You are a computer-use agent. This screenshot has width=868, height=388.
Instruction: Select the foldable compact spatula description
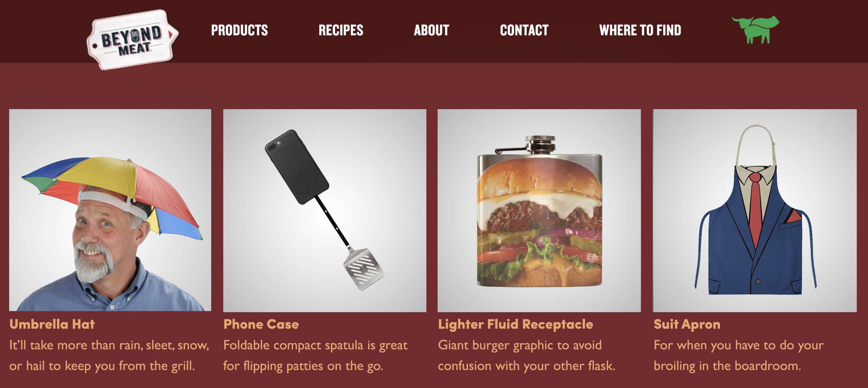click(x=315, y=356)
